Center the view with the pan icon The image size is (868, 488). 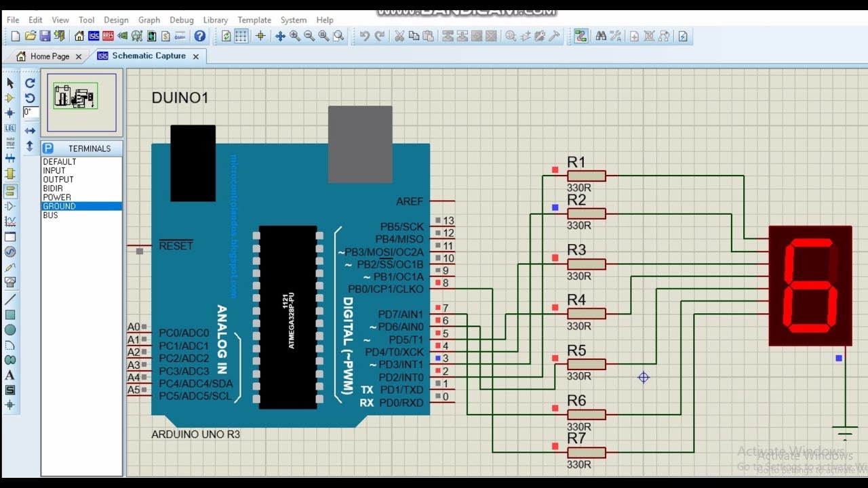point(280,36)
